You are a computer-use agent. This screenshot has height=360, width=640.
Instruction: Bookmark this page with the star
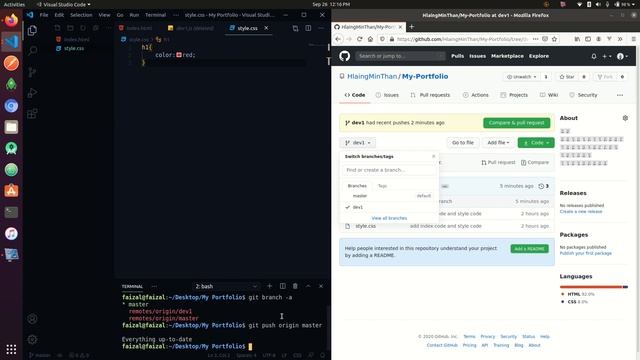[554, 39]
